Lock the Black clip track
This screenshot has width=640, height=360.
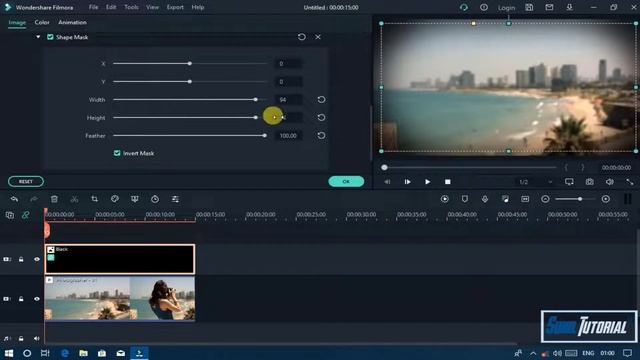(x=21, y=259)
